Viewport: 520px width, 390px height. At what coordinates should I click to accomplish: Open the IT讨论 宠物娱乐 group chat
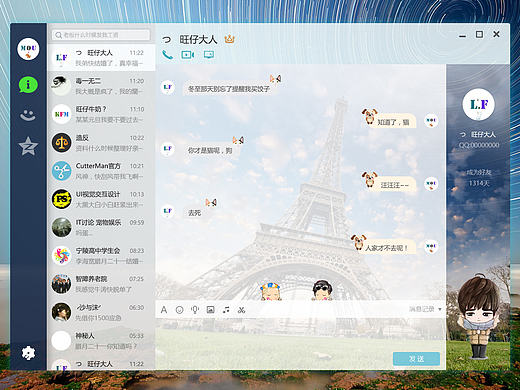coord(101,227)
